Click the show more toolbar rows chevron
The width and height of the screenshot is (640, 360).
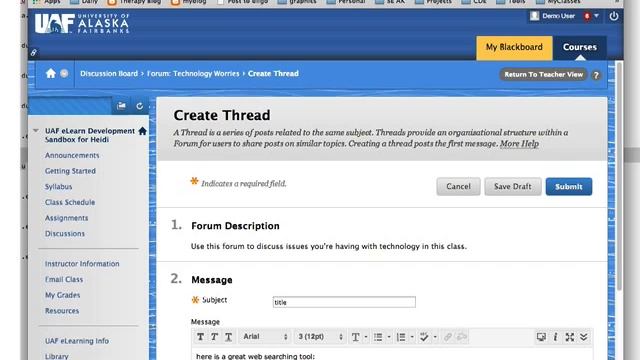(x=584, y=337)
